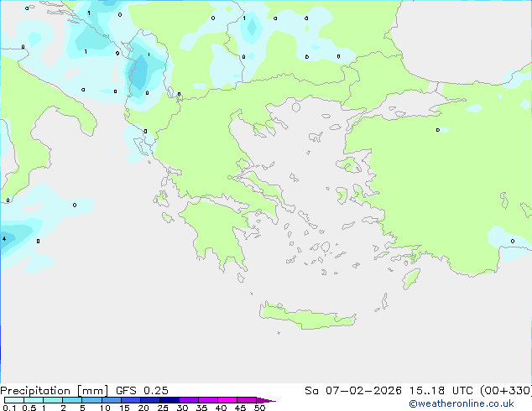Click the '15..18 UTC' time range text
The image size is (532, 411).
click(441, 391)
